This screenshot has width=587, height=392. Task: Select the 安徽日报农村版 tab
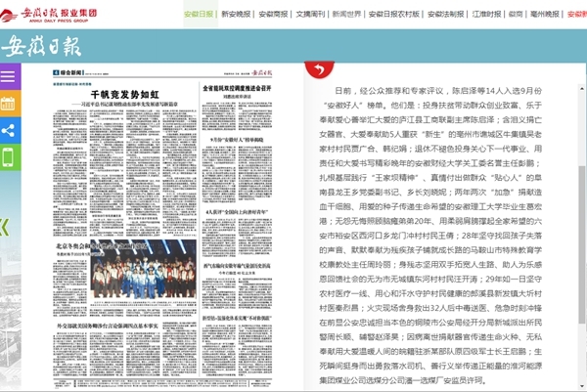point(400,16)
